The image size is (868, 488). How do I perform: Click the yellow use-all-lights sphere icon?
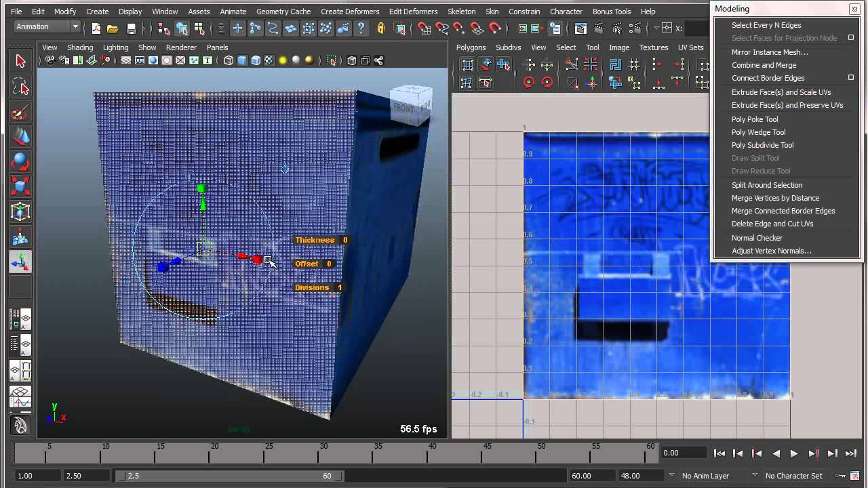[x=283, y=60]
